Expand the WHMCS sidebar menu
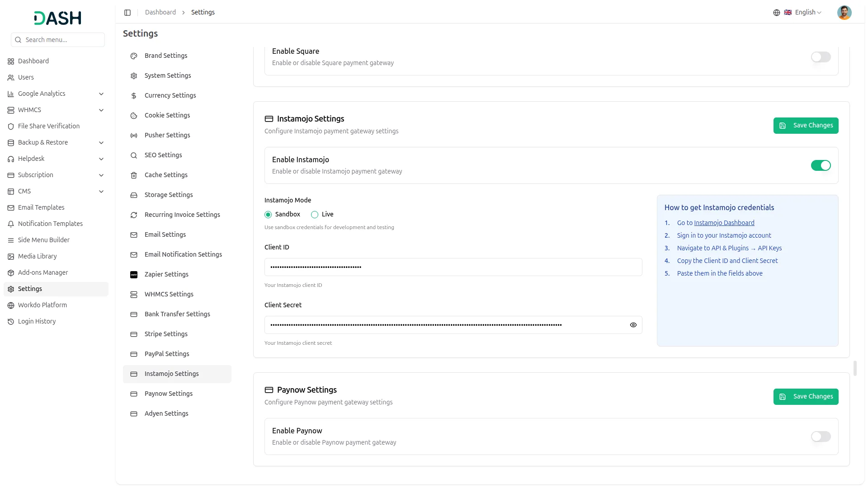 (x=56, y=110)
